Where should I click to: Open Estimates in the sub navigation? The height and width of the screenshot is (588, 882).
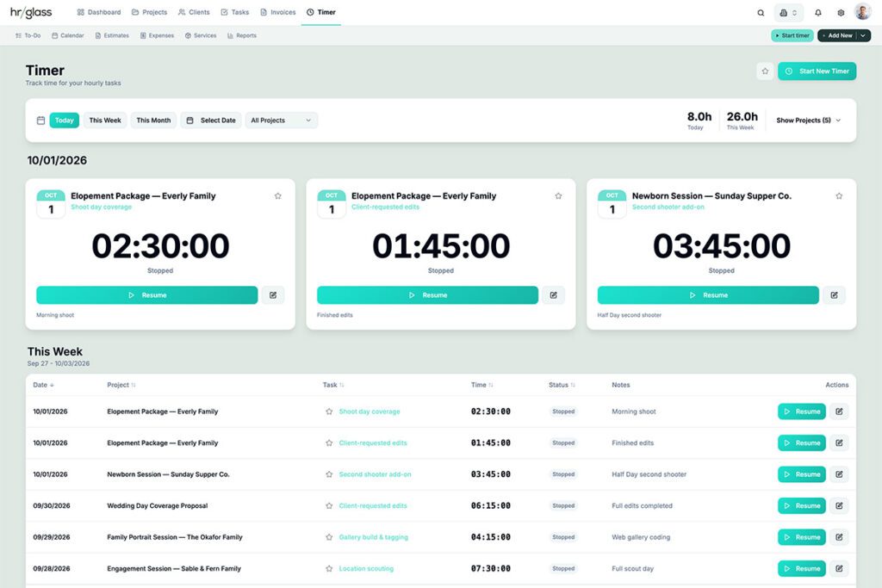pos(112,35)
